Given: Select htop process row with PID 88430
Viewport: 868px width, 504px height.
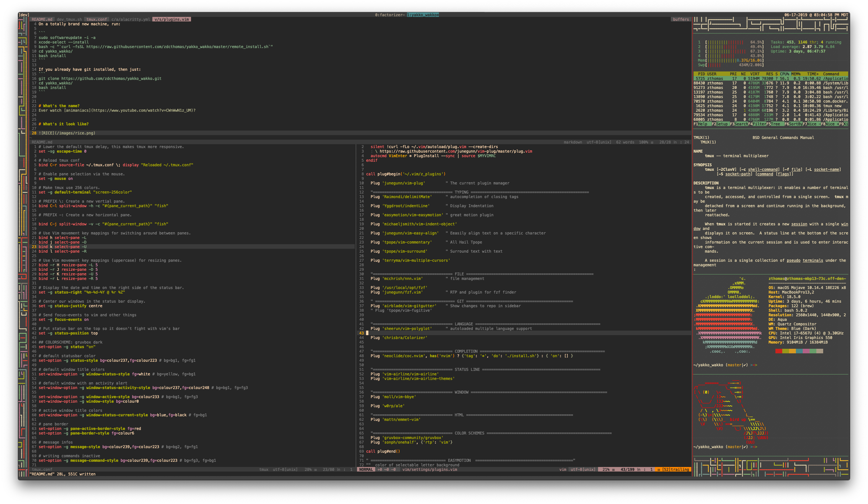Looking at the screenshot, I should tap(771, 83).
